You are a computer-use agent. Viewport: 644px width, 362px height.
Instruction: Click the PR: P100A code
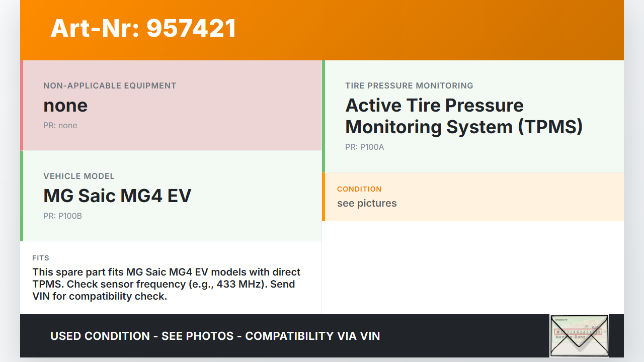(364, 147)
